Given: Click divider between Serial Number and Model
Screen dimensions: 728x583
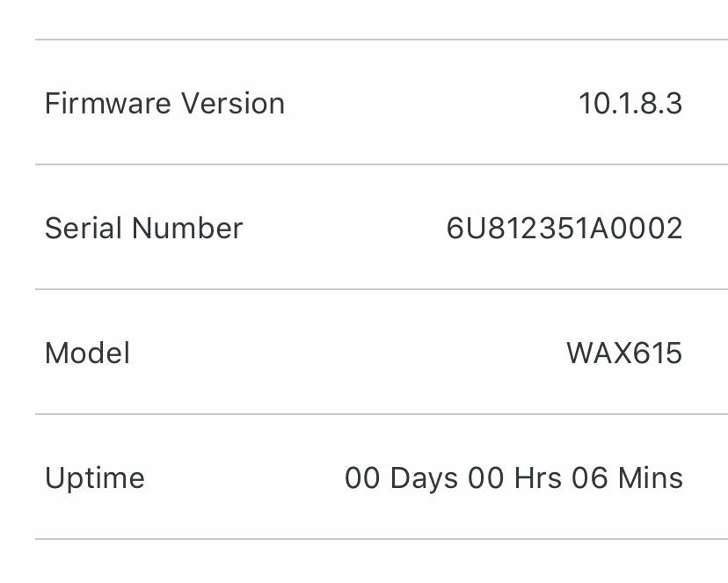Looking at the screenshot, I should pos(382,289).
